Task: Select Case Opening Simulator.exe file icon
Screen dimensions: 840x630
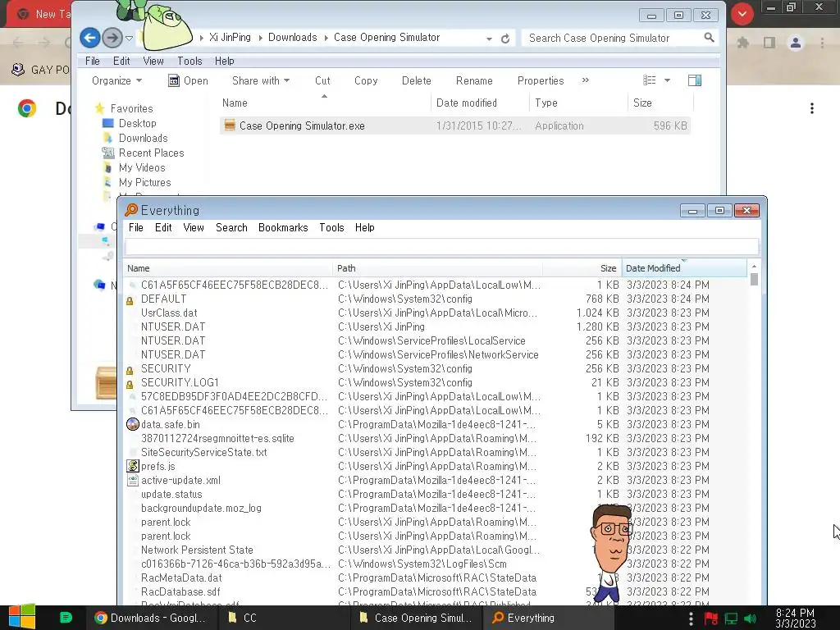Action: (230, 126)
